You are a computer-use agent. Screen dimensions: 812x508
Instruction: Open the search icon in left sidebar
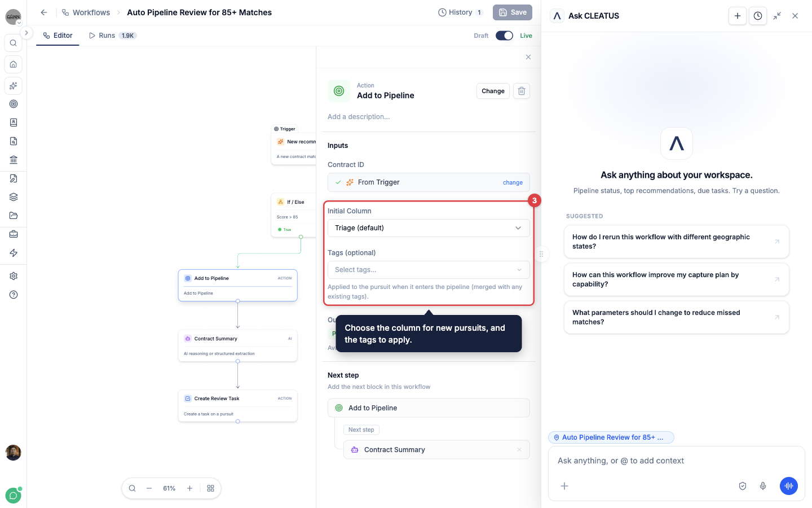pyautogui.click(x=14, y=43)
